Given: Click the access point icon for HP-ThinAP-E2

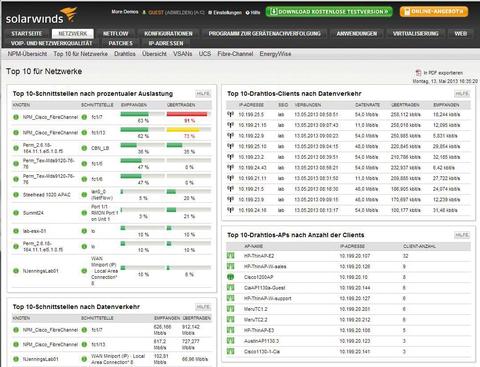Looking at the screenshot, I should 230,256.
